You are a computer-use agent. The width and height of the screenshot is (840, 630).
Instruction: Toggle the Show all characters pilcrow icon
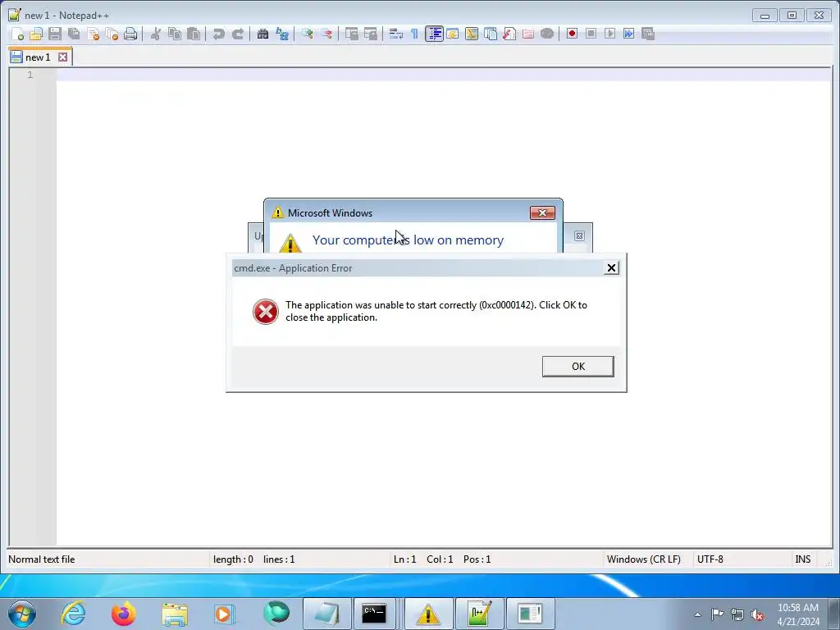point(414,34)
